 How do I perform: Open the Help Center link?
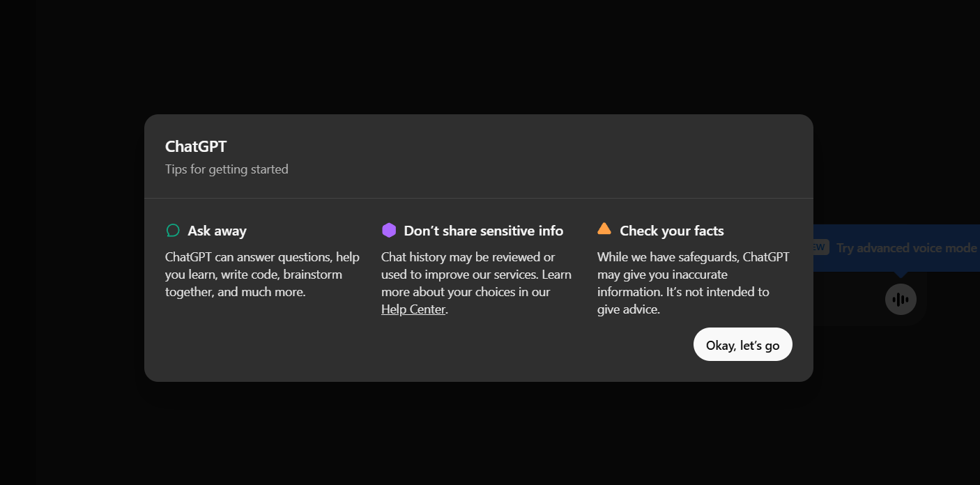[x=413, y=309]
